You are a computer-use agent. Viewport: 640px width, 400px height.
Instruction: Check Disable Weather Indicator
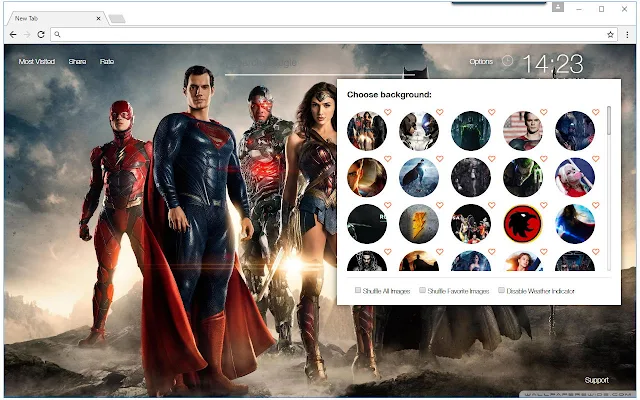coord(501,290)
